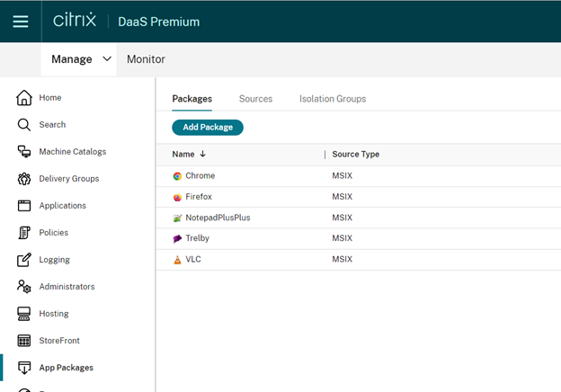Open the Applications section
561x392 pixels.
pyautogui.click(x=63, y=206)
